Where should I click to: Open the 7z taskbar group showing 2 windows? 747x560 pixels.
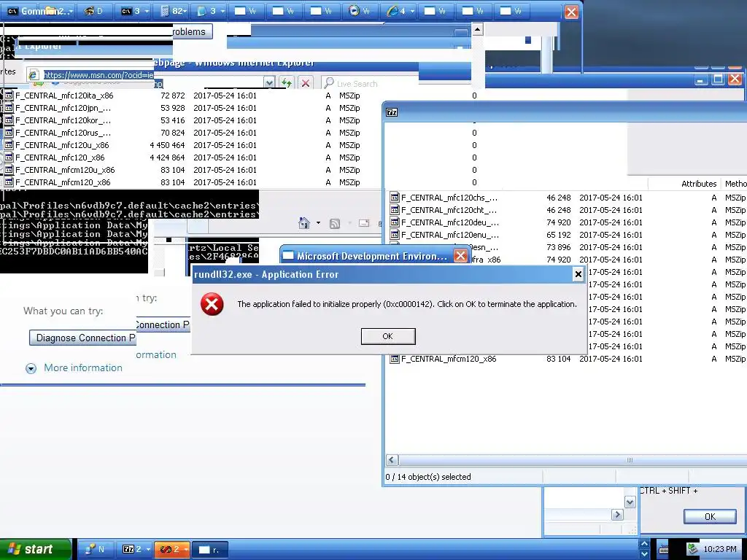[136, 549]
